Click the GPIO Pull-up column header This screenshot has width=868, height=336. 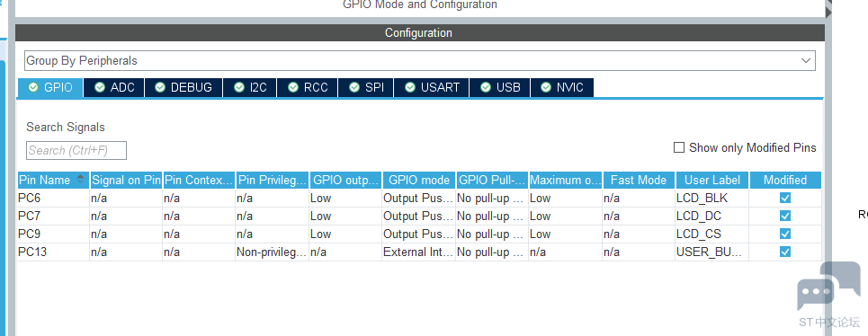[492, 181]
